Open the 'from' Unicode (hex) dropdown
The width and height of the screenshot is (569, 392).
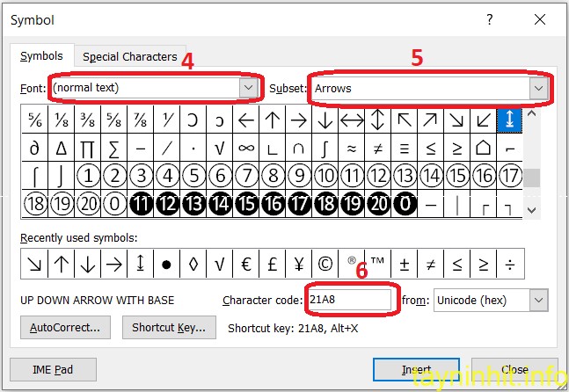click(538, 301)
